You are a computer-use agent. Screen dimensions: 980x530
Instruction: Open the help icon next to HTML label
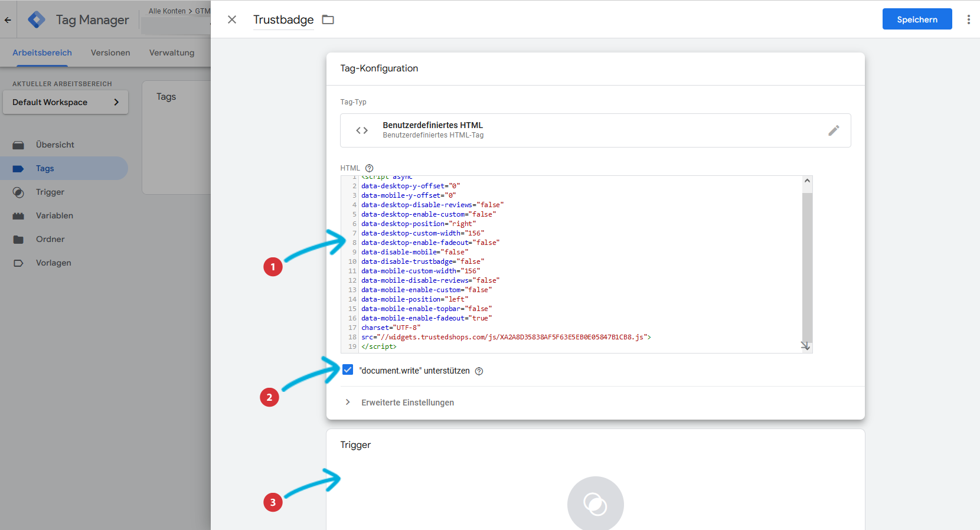coord(370,168)
